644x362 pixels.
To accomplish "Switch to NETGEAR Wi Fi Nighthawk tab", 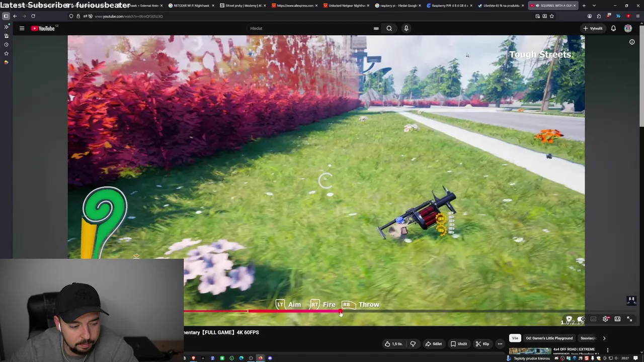I will [191, 6].
